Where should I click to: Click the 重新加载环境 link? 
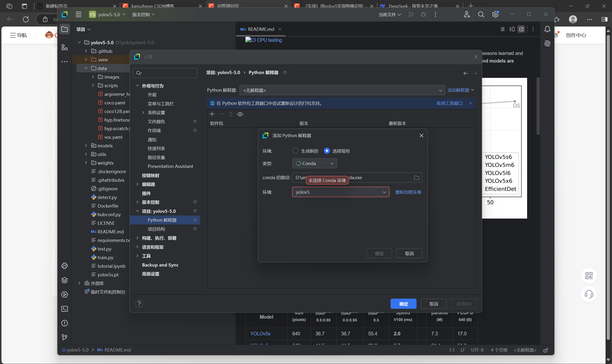(408, 192)
